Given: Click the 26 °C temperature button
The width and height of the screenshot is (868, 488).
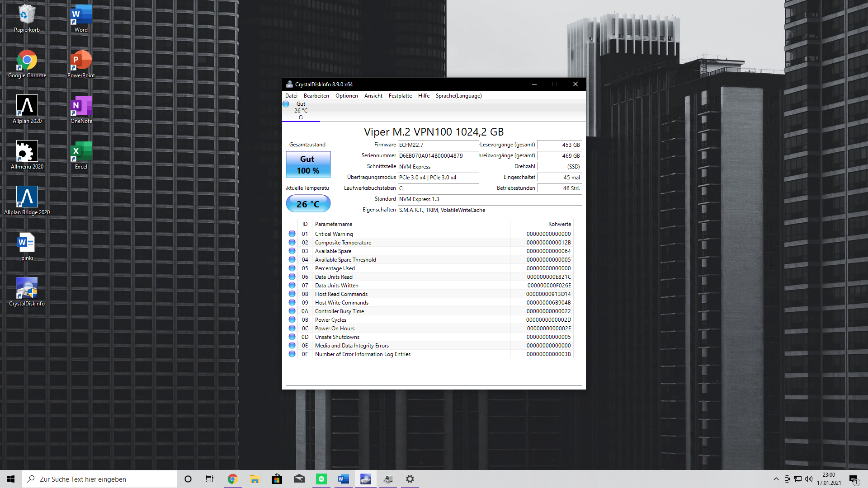Looking at the screenshot, I should coord(308,204).
